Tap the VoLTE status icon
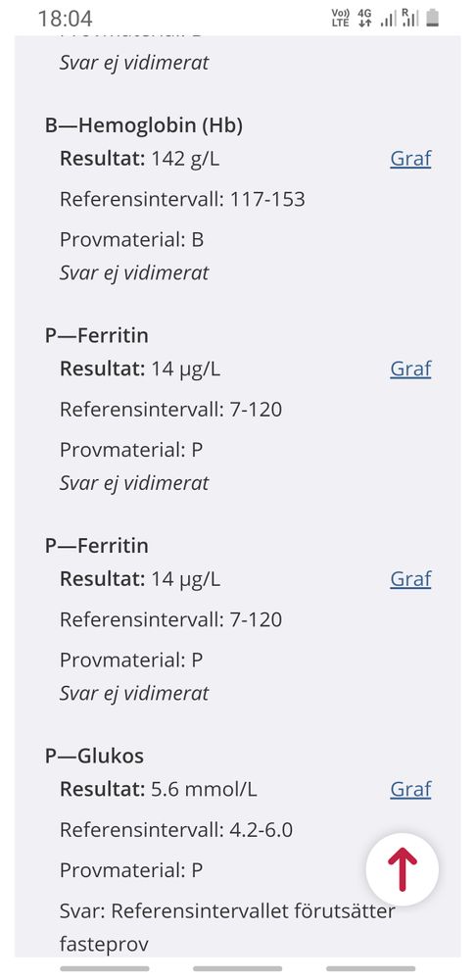476x980 pixels. click(341, 18)
